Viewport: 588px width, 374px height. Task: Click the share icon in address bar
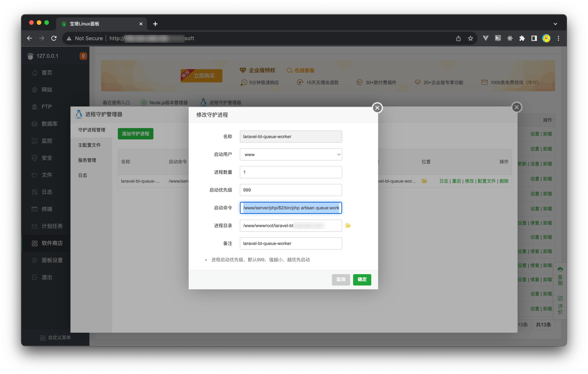(x=458, y=39)
